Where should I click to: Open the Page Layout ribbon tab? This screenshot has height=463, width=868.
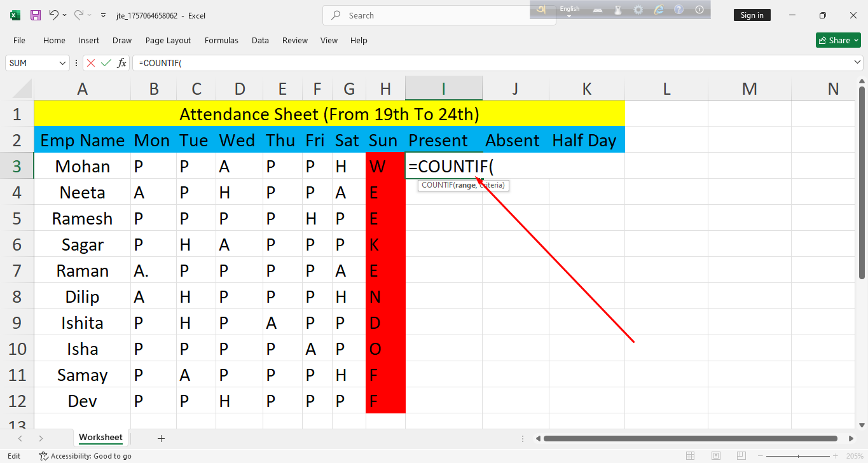coord(168,40)
